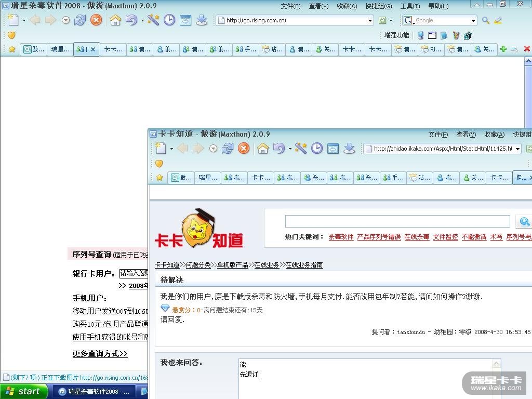Screen dimensions: 532x399
Task: Click the Refresh icon in the 卡卡知道 window
Action: pyautogui.click(x=228, y=148)
